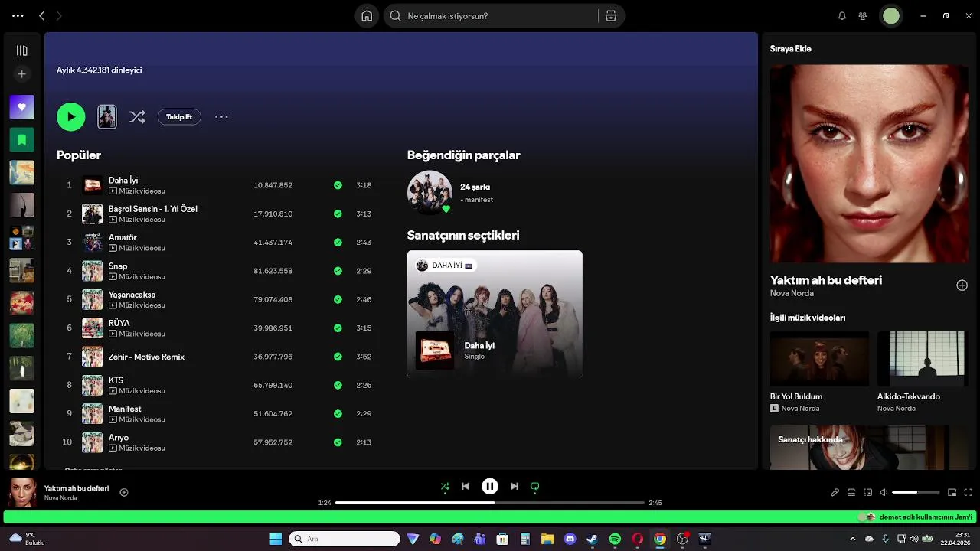
Task: Toggle repeat mode
Action: tap(535, 486)
